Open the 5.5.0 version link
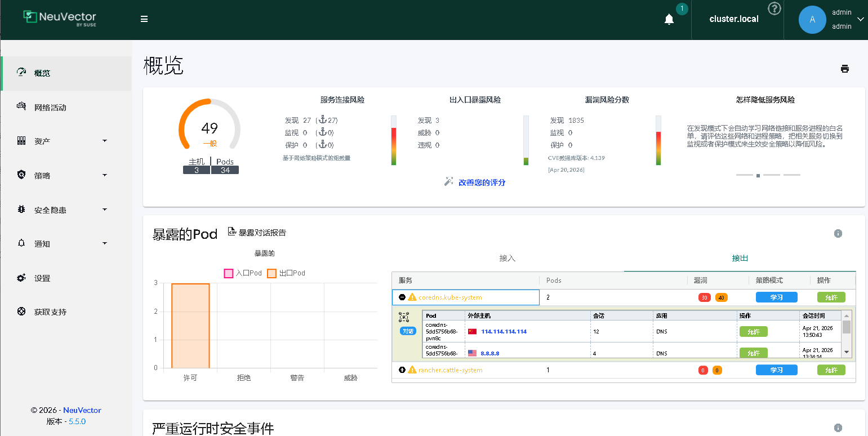Image resolution: width=868 pixels, height=436 pixels. point(77,421)
